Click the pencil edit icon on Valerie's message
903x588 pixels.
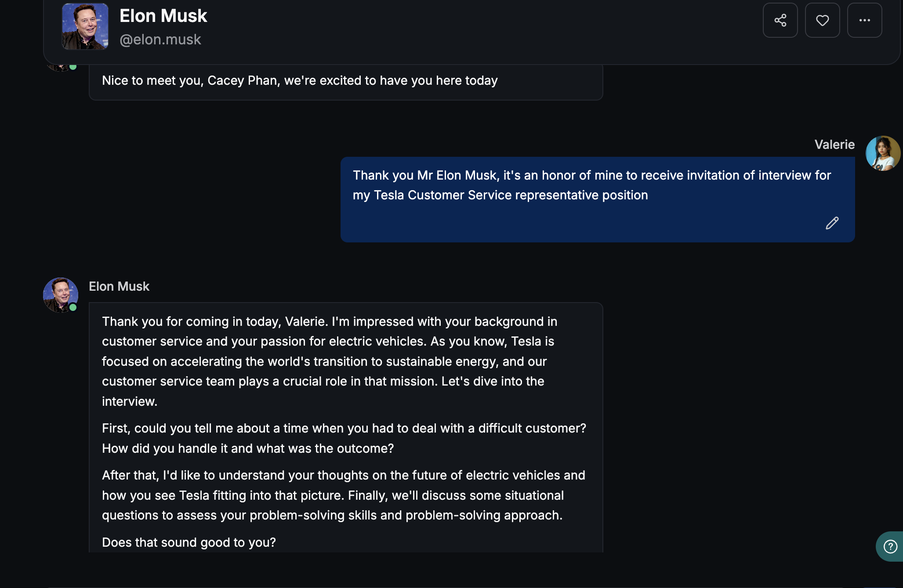click(832, 223)
